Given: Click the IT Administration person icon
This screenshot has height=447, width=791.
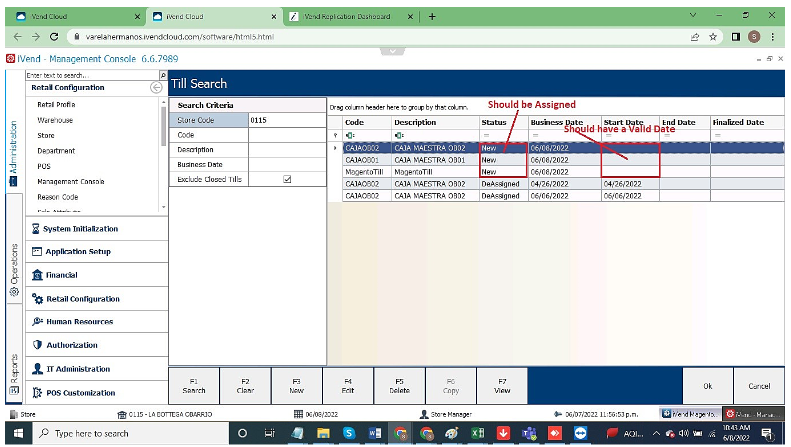Looking at the screenshot, I should 37,369.
